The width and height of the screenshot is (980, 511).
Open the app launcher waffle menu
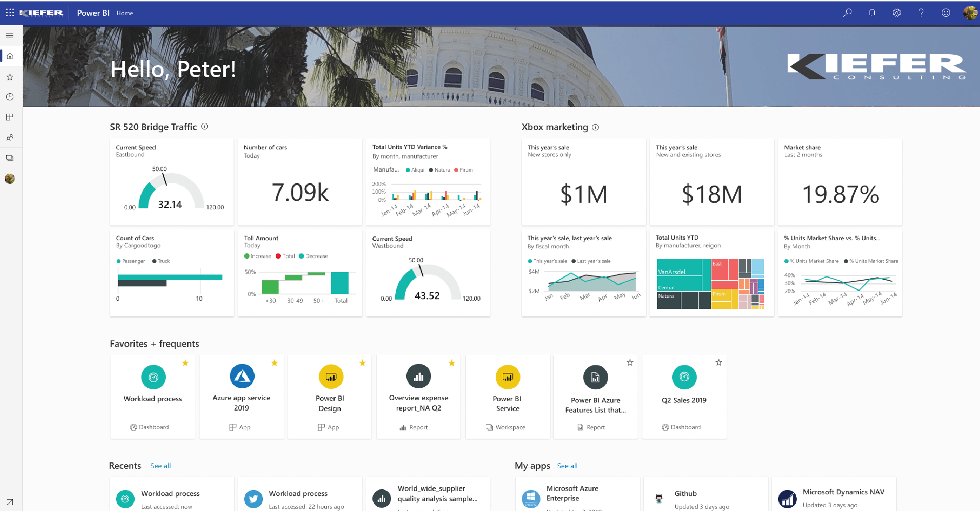coord(10,13)
